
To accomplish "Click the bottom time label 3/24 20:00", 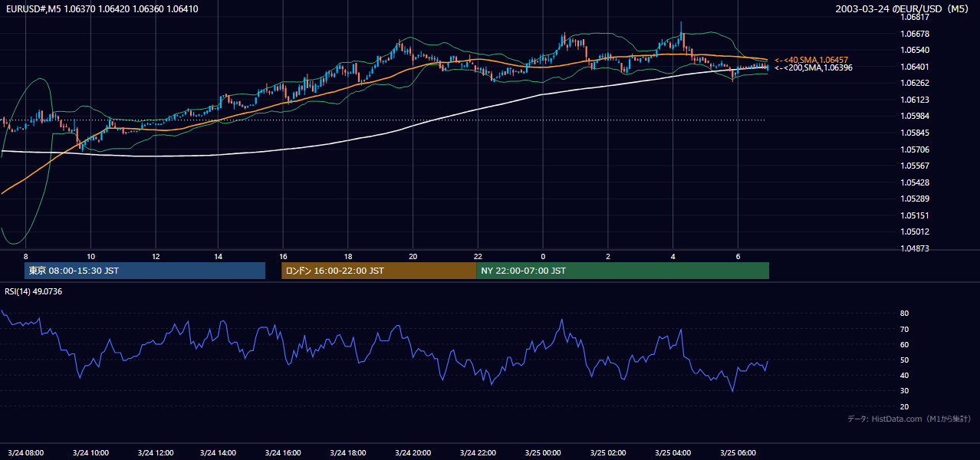I will [x=413, y=453].
